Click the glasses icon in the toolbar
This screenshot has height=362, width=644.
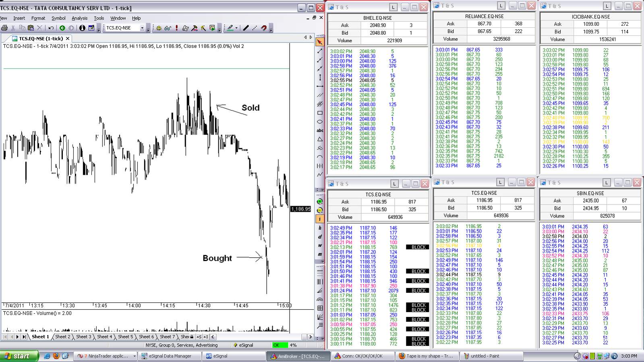168,28
